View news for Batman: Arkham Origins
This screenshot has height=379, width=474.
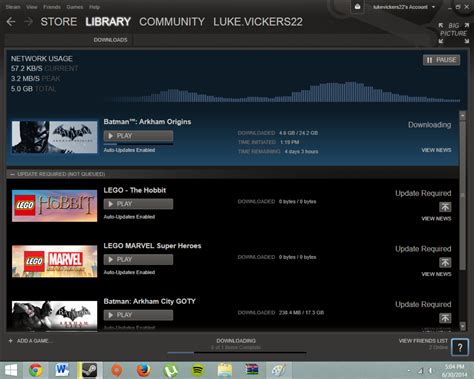(x=436, y=150)
